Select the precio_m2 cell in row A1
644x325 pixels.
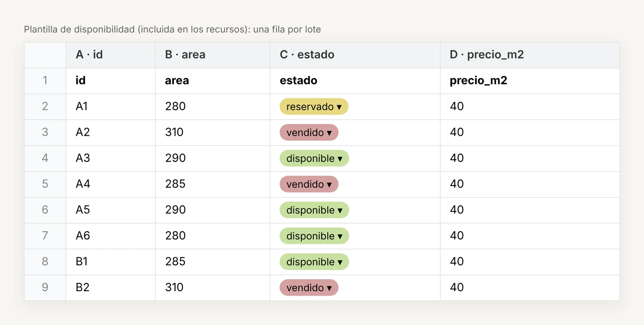click(x=530, y=107)
